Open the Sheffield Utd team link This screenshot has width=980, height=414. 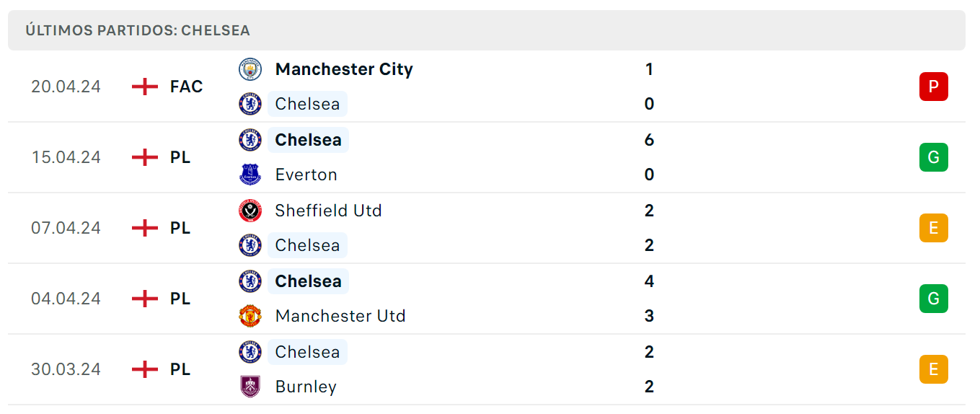pyautogui.click(x=329, y=211)
